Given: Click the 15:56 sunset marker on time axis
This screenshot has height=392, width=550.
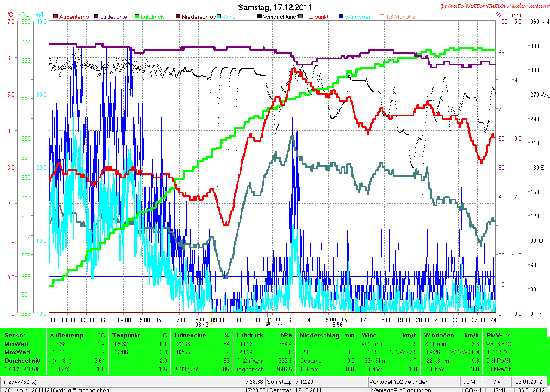Looking at the screenshot, I should click(x=336, y=325).
